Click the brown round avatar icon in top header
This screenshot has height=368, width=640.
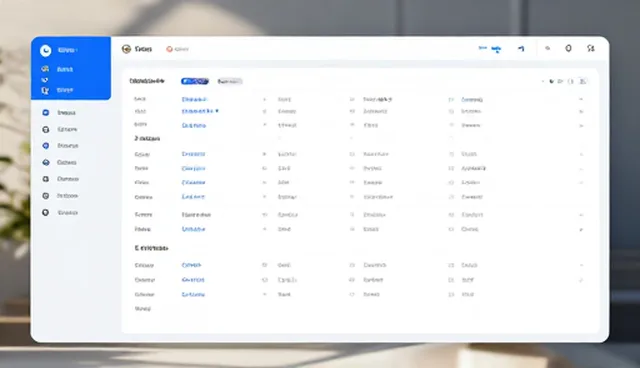pyautogui.click(x=126, y=49)
